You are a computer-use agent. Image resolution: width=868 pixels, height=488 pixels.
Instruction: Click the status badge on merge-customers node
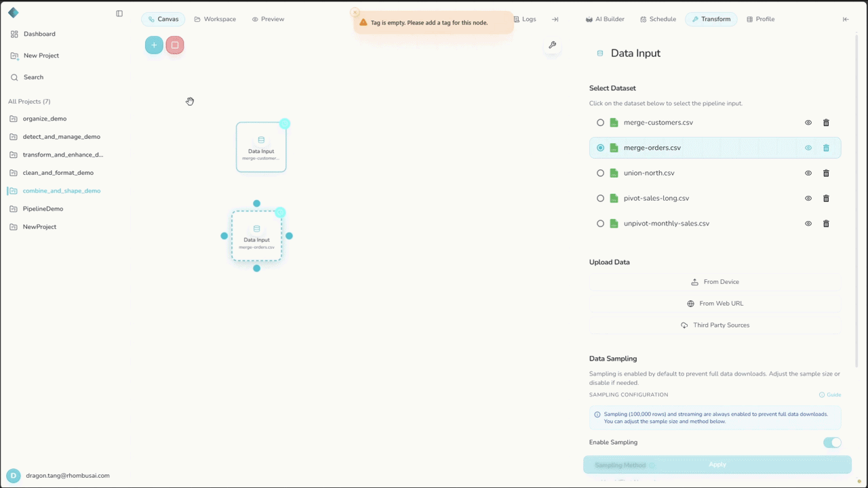coord(285,123)
